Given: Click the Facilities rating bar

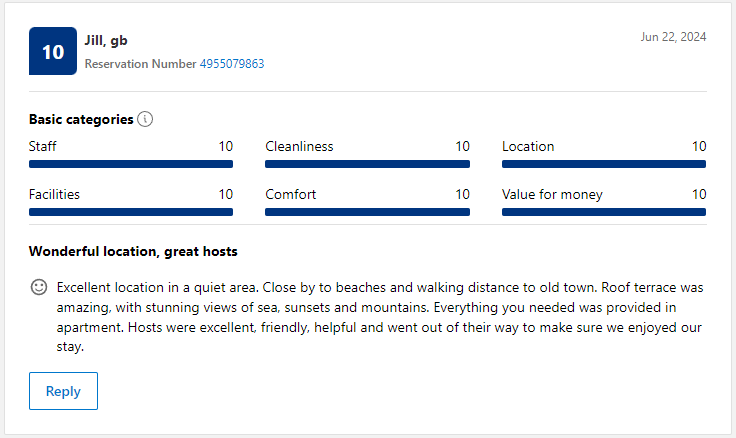Looking at the screenshot, I should 131,212.
